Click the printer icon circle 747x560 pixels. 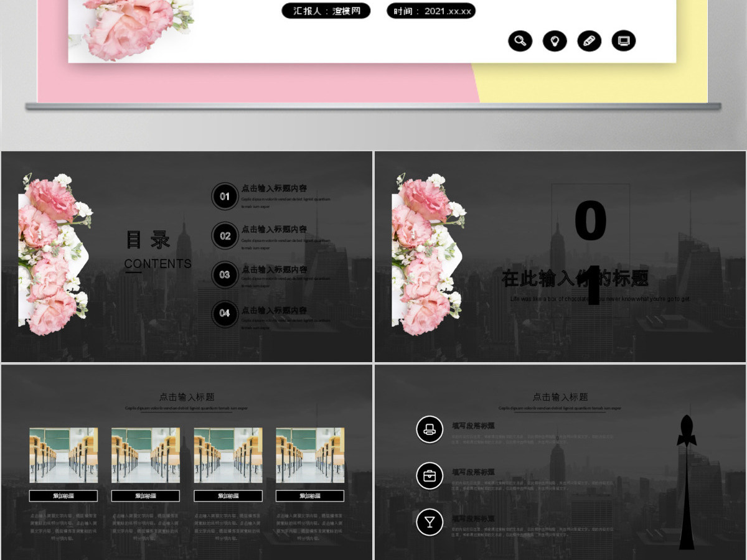[x=430, y=429]
